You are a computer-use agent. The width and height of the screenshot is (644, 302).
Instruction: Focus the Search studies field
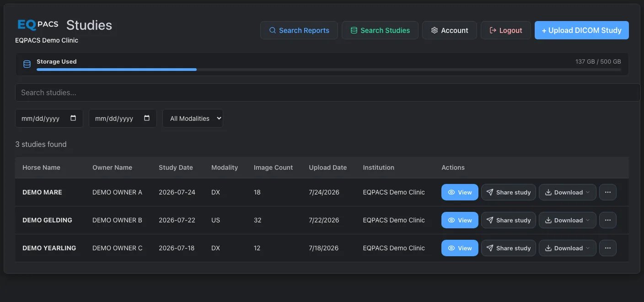pos(327,92)
